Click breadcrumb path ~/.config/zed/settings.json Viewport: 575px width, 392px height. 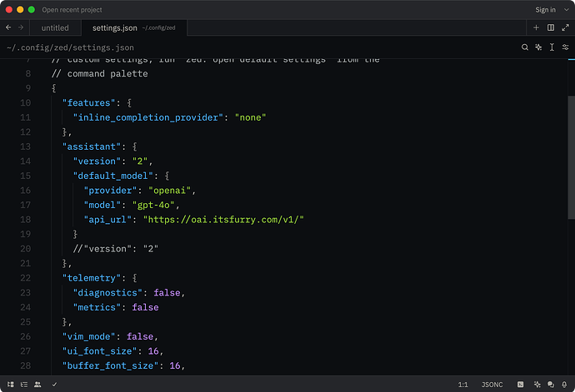(70, 47)
